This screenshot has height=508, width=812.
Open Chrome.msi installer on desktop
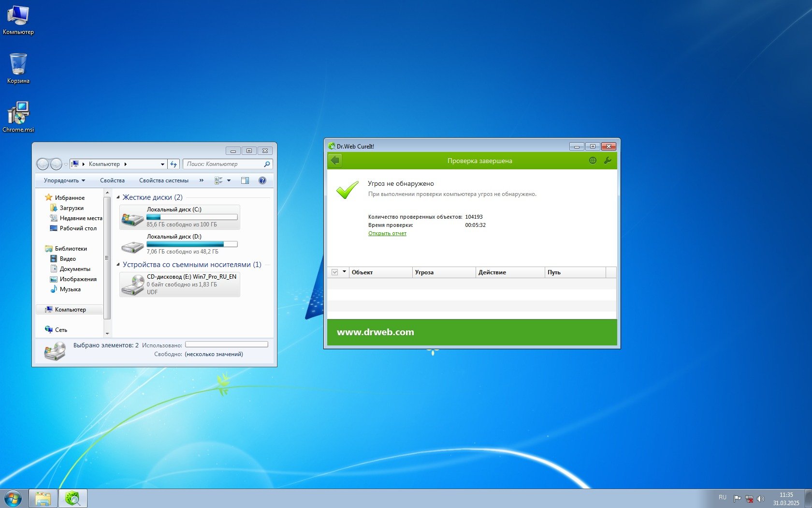click(x=18, y=116)
